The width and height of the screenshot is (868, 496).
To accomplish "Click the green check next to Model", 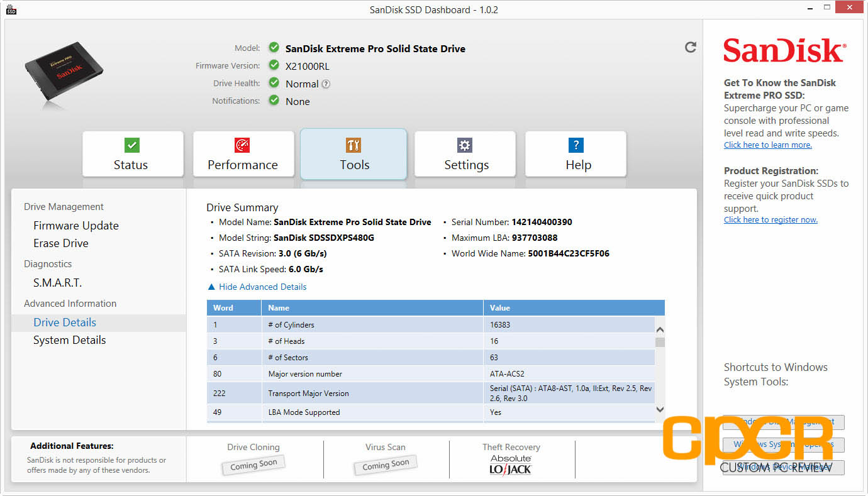I will tap(274, 48).
